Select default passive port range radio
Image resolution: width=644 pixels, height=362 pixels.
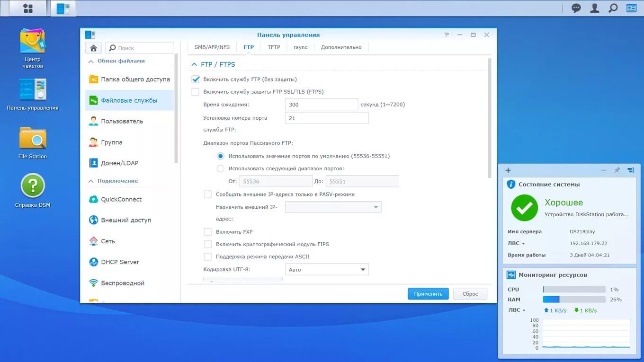point(221,156)
